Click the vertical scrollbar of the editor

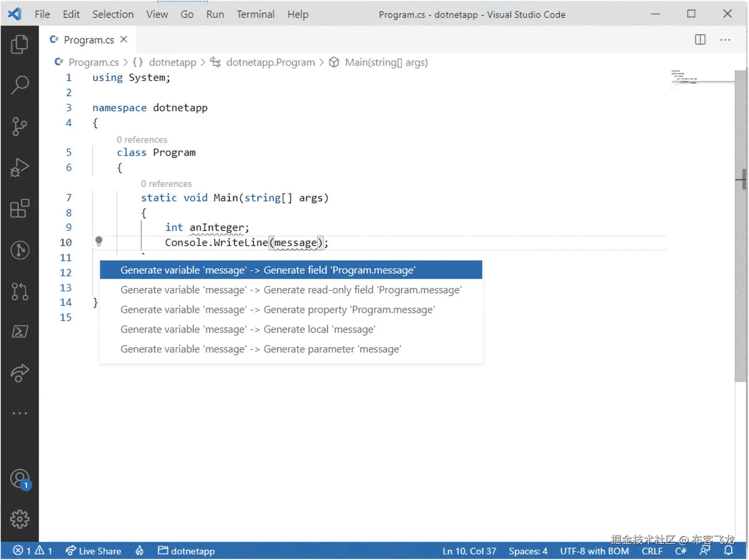point(740,226)
